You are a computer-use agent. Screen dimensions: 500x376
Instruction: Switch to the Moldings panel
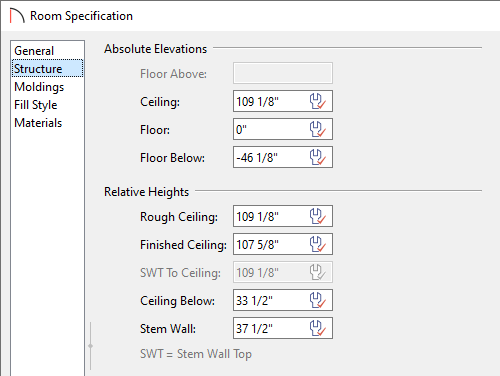pos(47,87)
